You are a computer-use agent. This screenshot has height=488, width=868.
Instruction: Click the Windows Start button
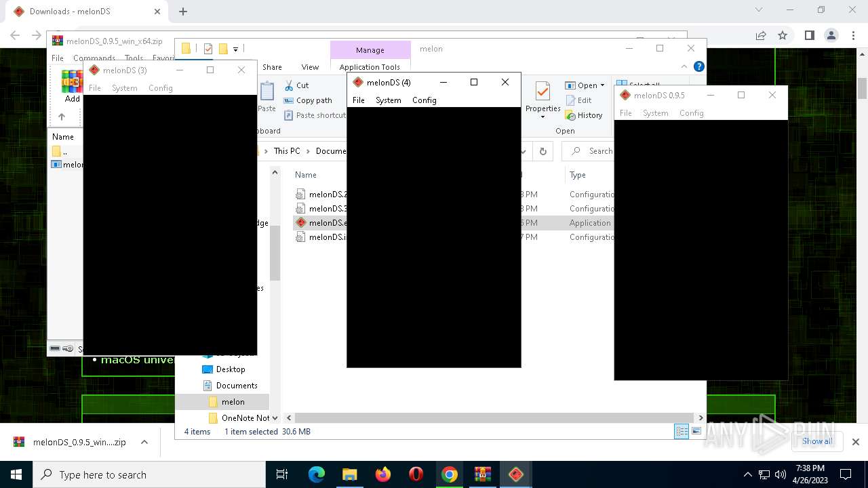(16, 474)
